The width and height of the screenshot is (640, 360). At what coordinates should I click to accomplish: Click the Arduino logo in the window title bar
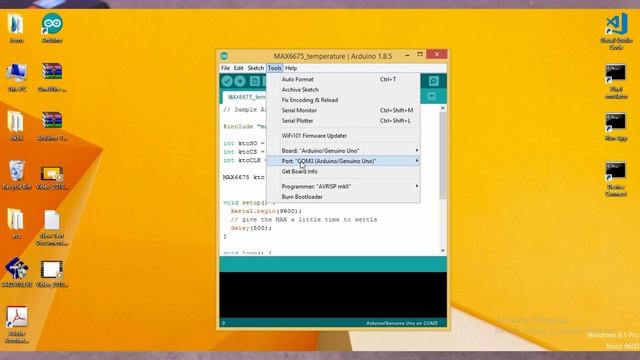tap(224, 56)
